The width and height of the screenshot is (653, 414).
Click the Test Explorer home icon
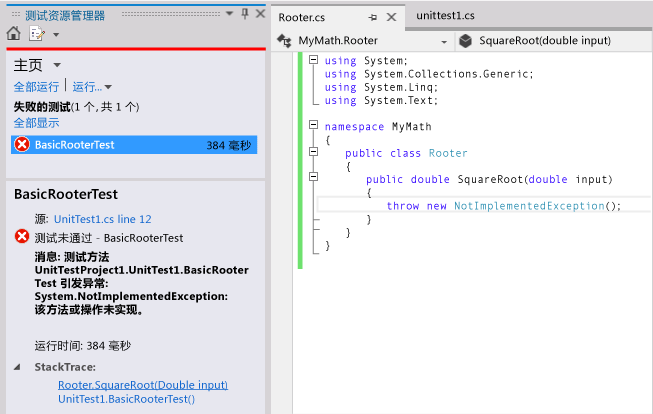14,33
